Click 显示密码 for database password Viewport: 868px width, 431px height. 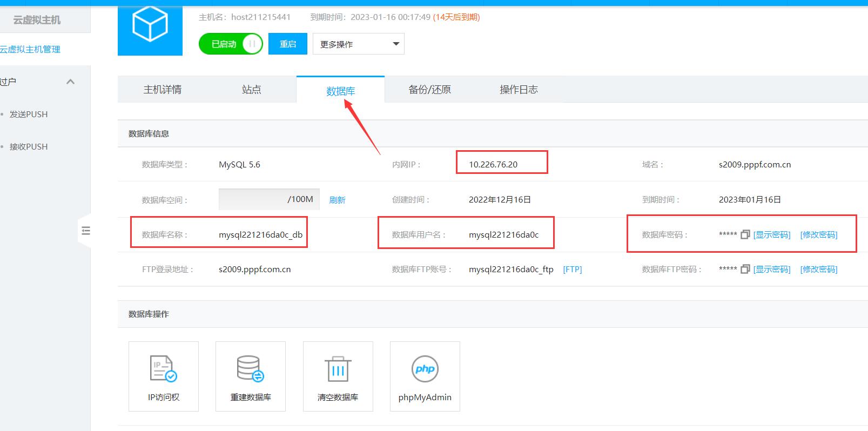click(772, 235)
